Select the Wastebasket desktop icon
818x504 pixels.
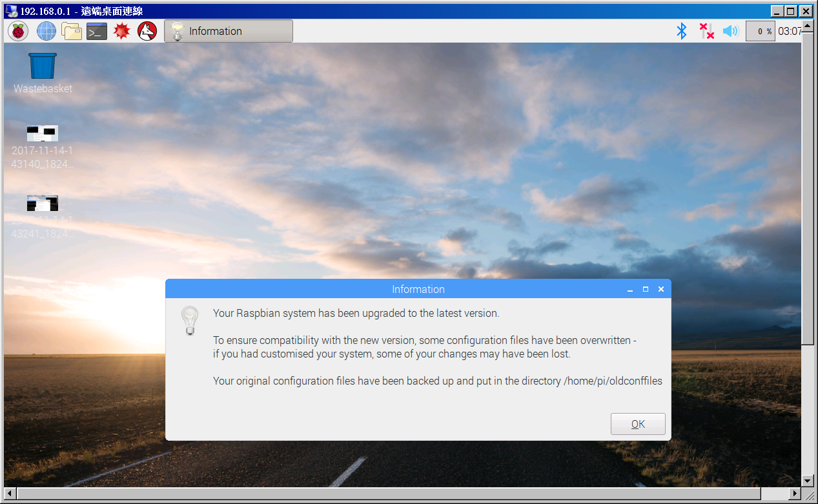[43, 66]
